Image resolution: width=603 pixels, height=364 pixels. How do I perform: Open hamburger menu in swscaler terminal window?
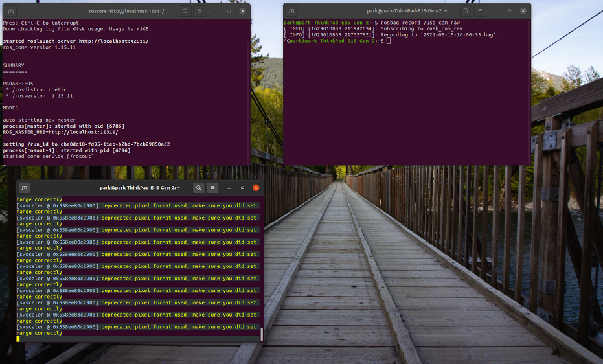pos(212,188)
